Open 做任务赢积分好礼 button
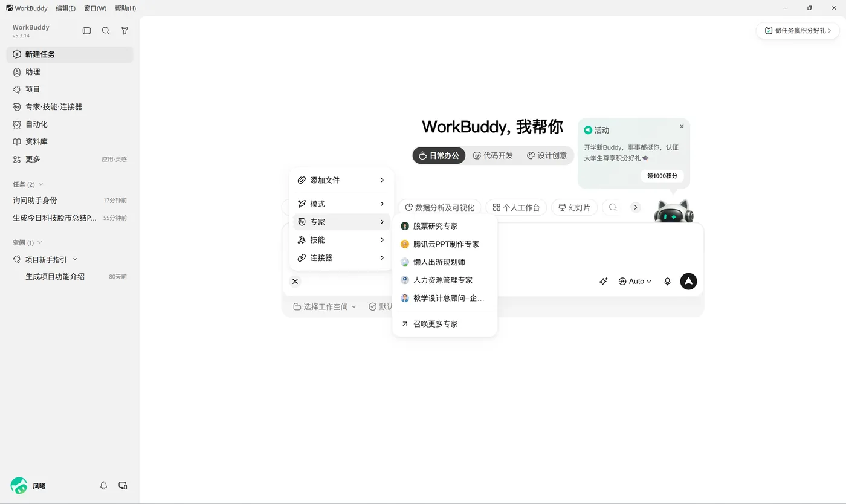The image size is (846, 504). pyautogui.click(x=798, y=31)
